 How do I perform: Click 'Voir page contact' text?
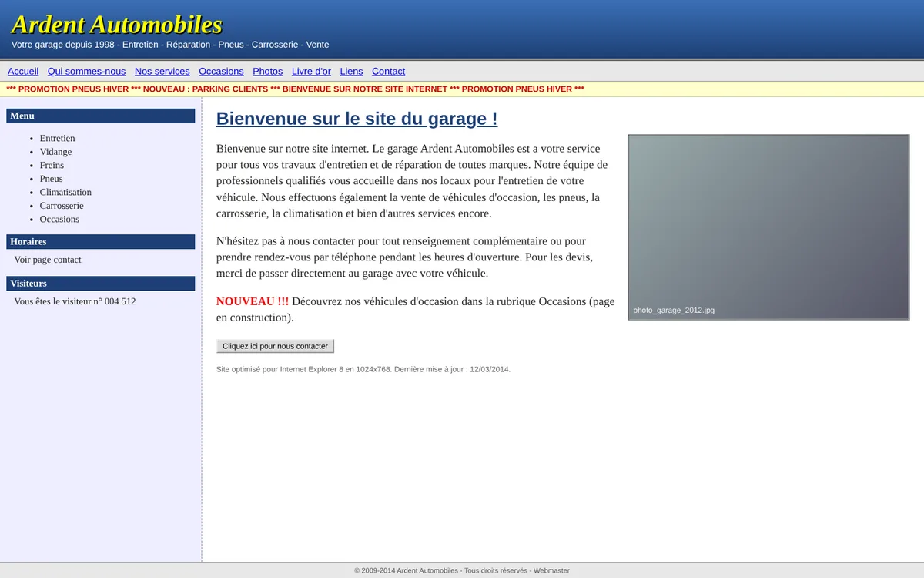coord(48,260)
